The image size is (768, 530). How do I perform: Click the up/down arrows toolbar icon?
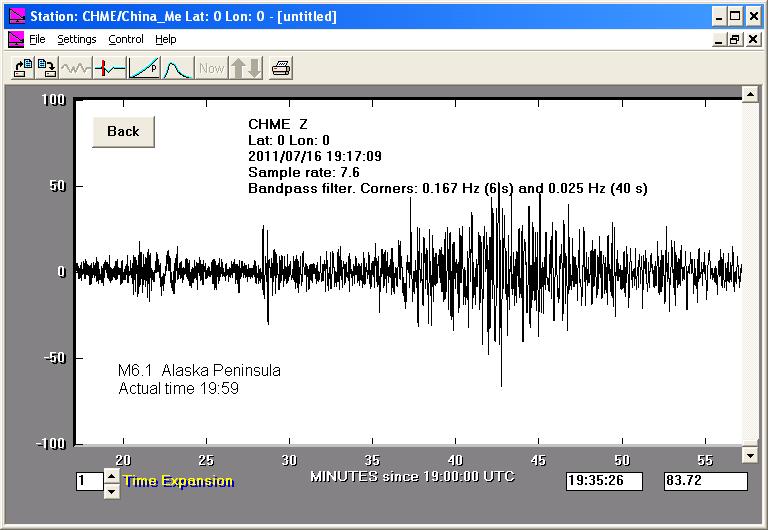pyautogui.click(x=245, y=68)
